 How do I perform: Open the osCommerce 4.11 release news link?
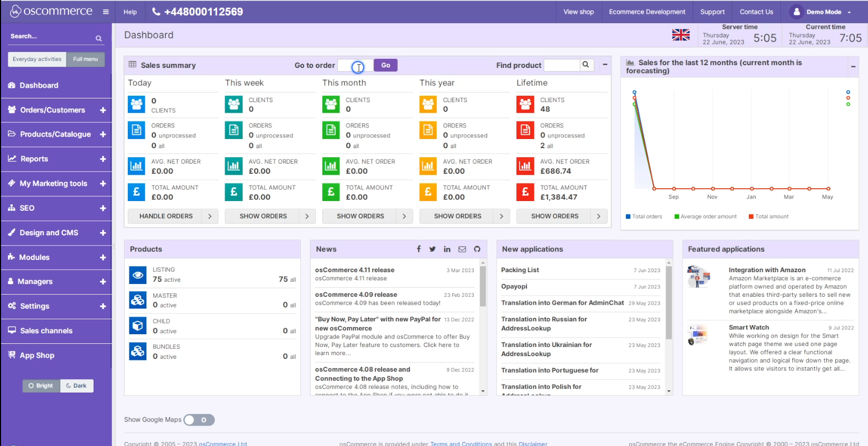click(354, 270)
